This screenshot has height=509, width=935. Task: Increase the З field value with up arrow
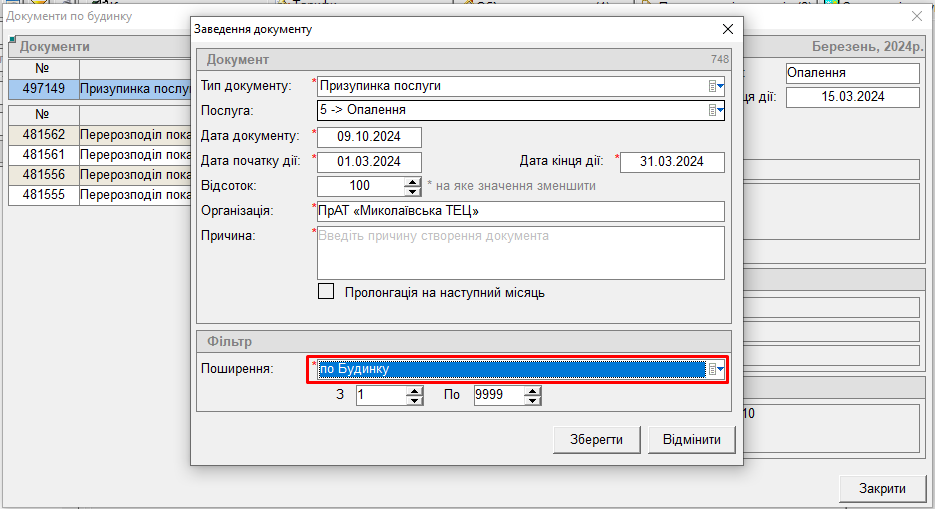[x=415, y=391]
